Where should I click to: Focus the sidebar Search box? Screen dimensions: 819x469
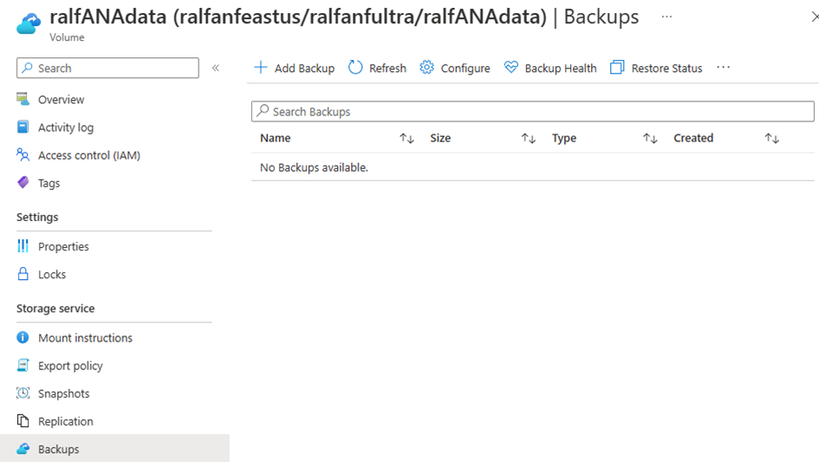[108, 68]
